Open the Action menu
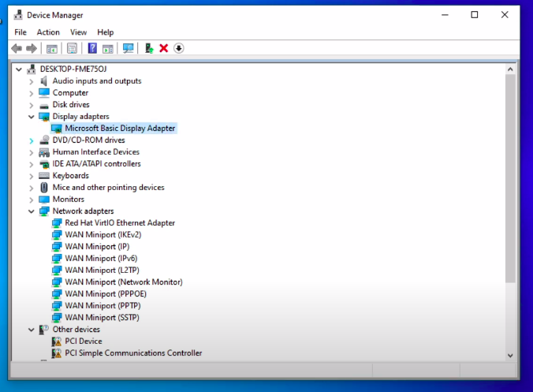The image size is (533, 392). 48,32
